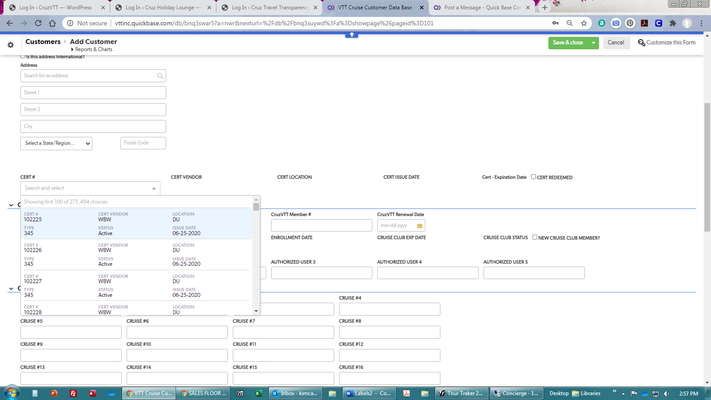Click the Street 1 input field
The height and width of the screenshot is (400, 711).
point(93,93)
